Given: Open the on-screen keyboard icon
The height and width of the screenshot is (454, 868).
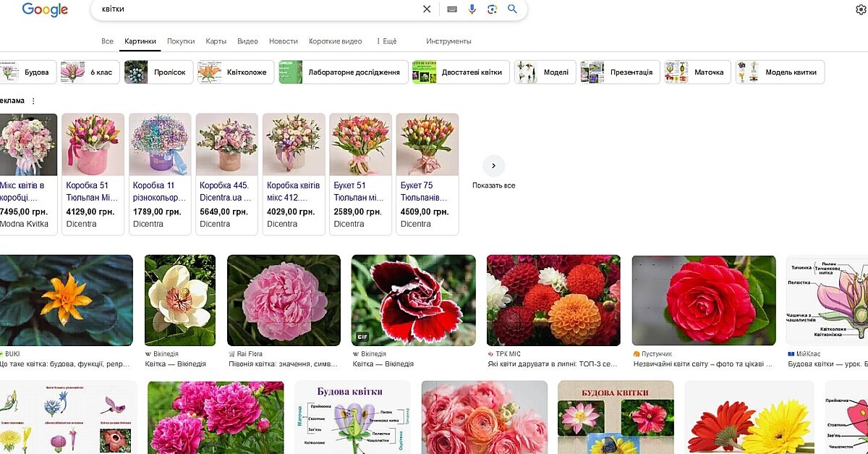Looking at the screenshot, I should 452,9.
